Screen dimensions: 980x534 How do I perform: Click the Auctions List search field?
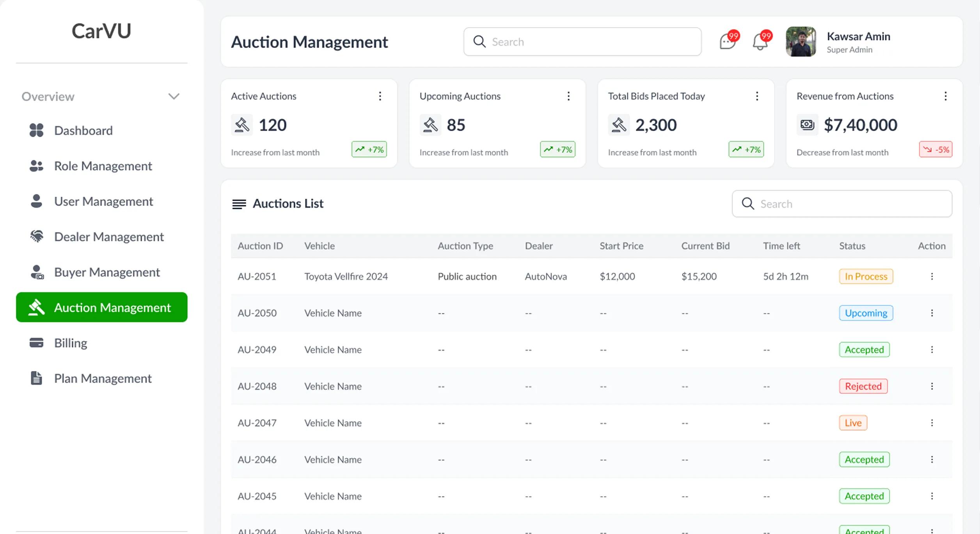click(842, 204)
